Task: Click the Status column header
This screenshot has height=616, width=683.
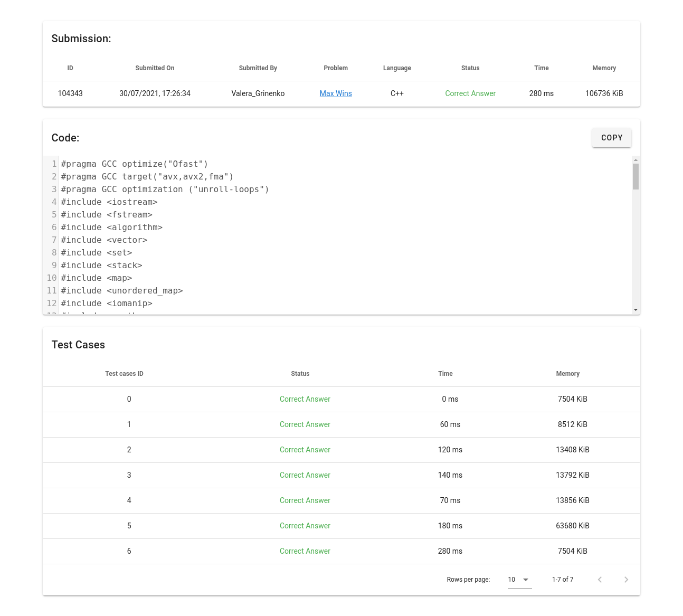Action: (300, 374)
